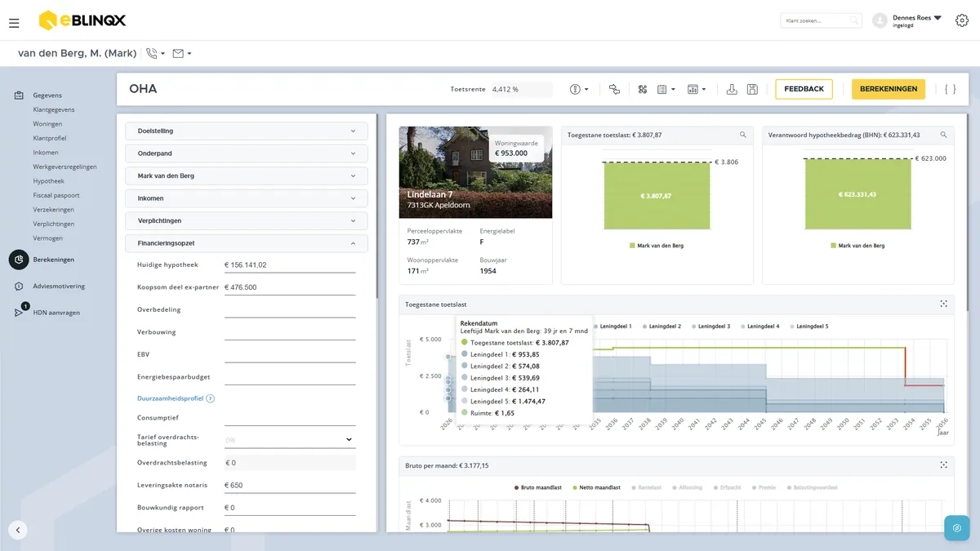Toggle Leningdeel 5 series in the legend
Viewport: 980px width, 551px height.
[x=809, y=327]
